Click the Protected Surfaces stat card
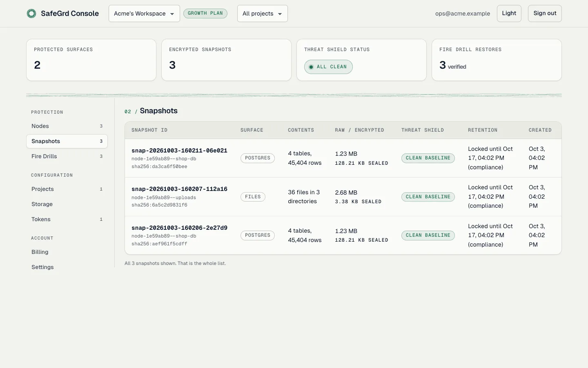The height and width of the screenshot is (368, 588). 91,60
